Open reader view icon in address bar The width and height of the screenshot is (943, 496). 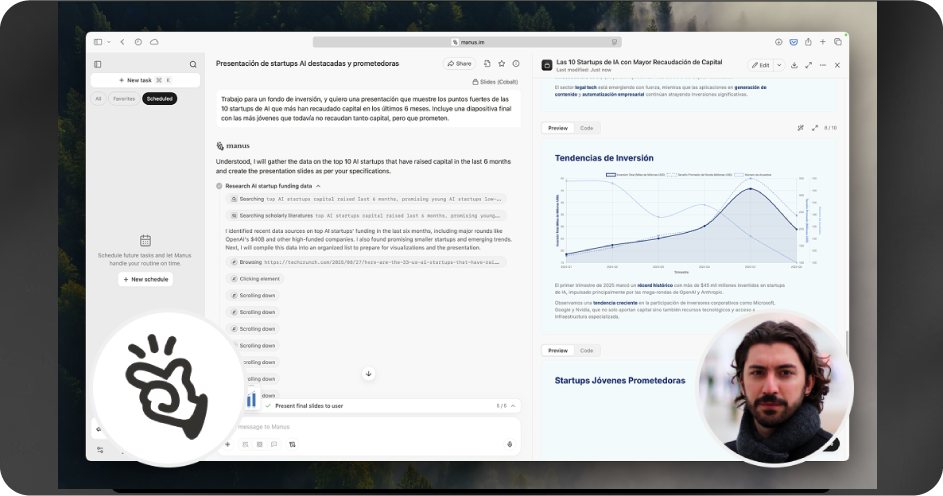click(614, 42)
